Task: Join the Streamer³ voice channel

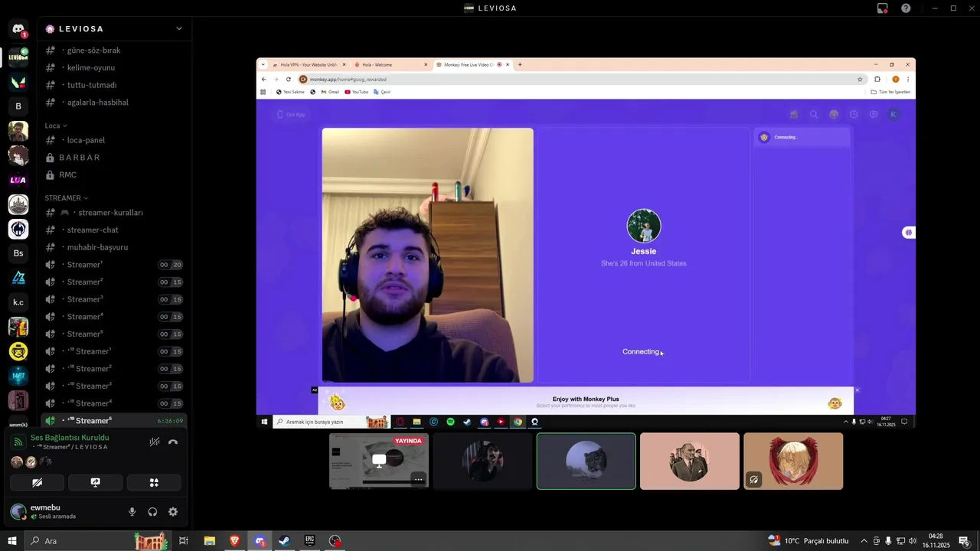Action: click(x=113, y=299)
